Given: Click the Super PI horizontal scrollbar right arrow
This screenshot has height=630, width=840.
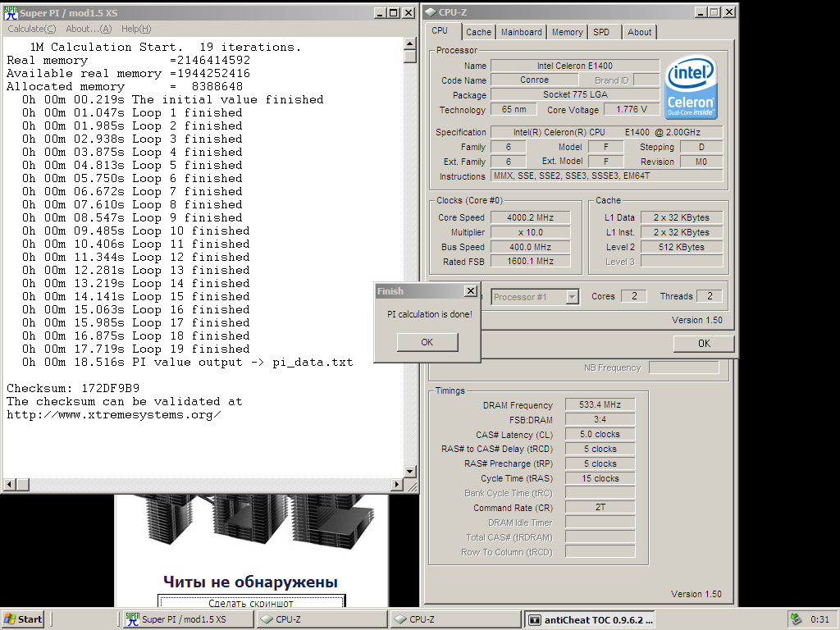Looking at the screenshot, I should click(x=397, y=484).
